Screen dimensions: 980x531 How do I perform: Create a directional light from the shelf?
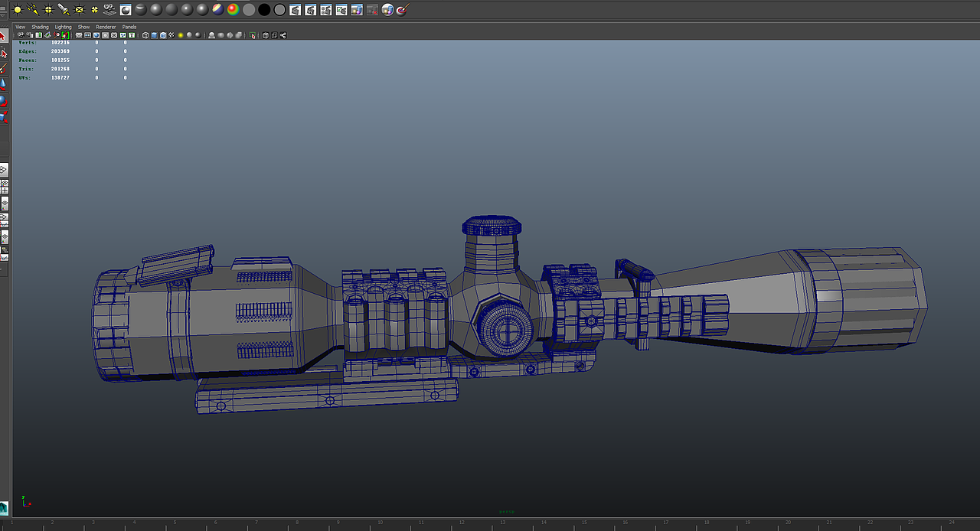(x=33, y=10)
